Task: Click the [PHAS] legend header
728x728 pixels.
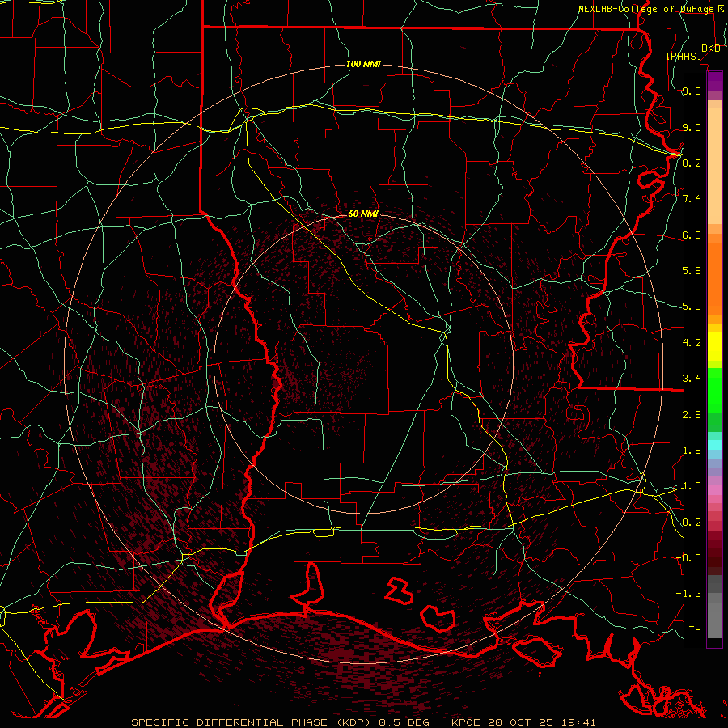Action: point(684,56)
